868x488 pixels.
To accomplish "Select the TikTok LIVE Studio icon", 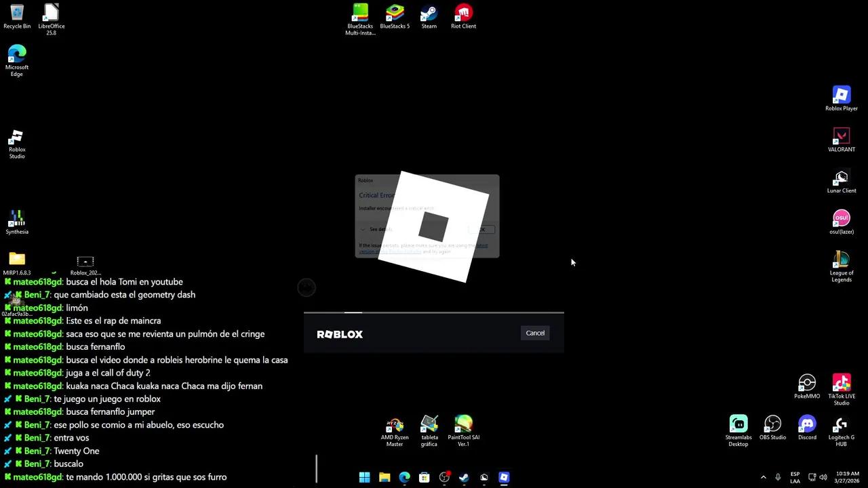I will click(x=842, y=390).
